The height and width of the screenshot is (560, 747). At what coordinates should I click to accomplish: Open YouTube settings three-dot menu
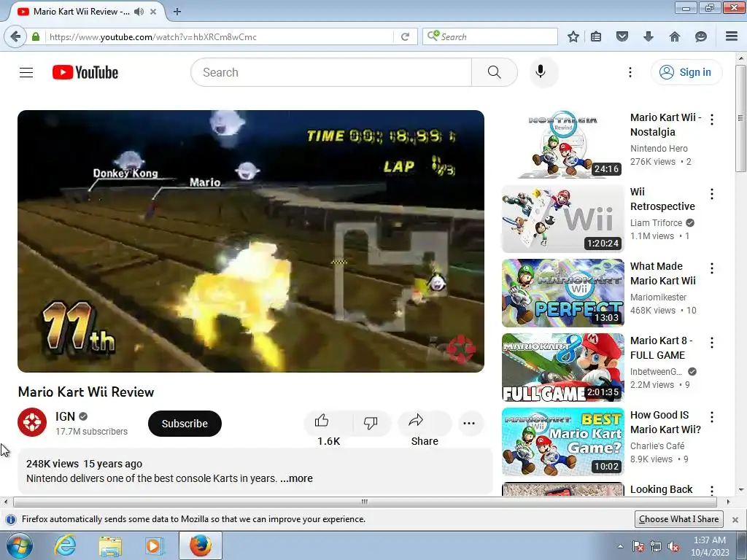[630, 72]
